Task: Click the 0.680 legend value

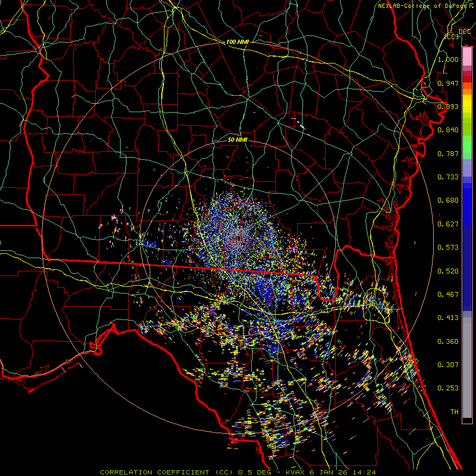Action: (x=448, y=201)
